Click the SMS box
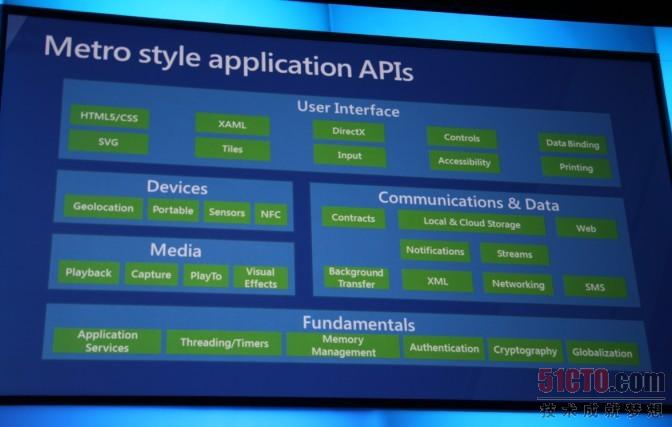This screenshot has width=672, height=427. click(595, 286)
